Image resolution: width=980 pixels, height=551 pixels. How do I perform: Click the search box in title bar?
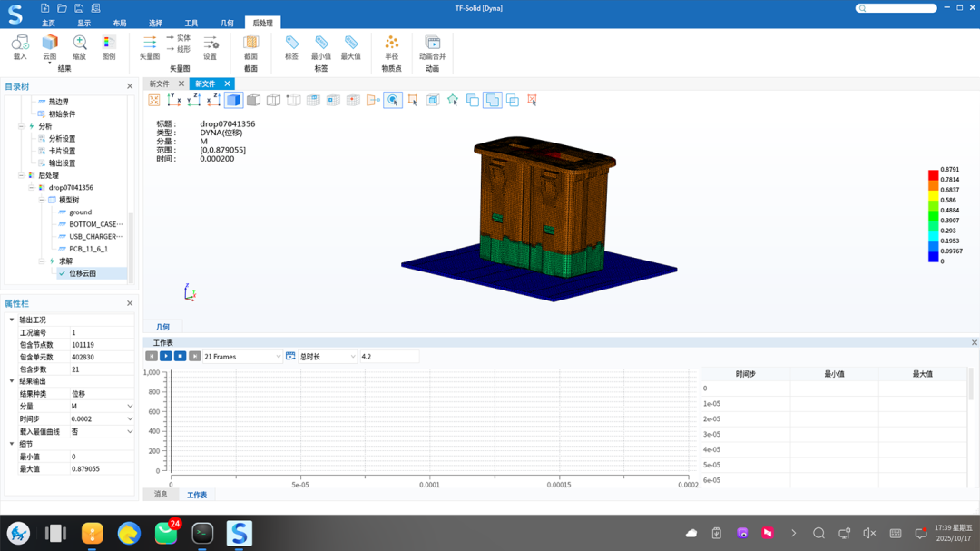[x=897, y=8]
